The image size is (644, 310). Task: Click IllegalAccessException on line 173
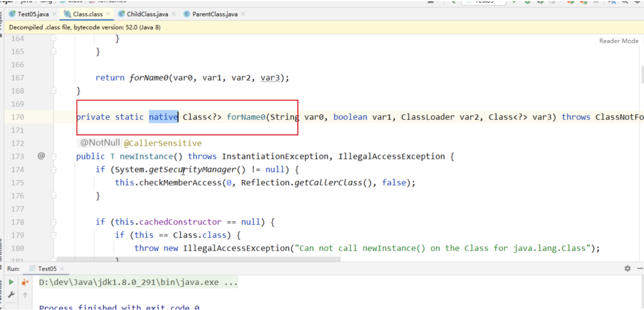pyautogui.click(x=392, y=156)
